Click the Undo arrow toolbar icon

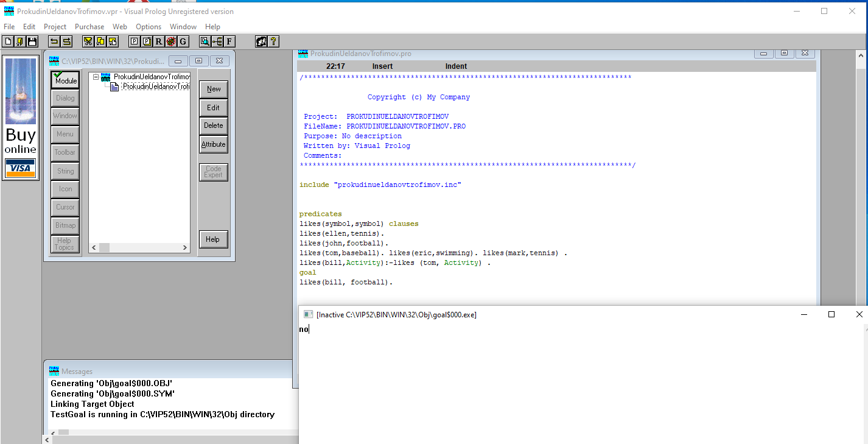pyautogui.click(x=54, y=41)
